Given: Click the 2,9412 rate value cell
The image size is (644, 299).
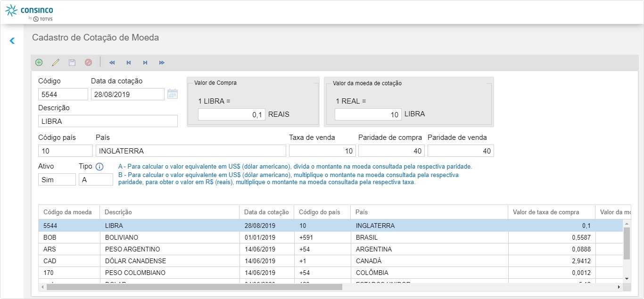Looking at the screenshot, I should [552, 261].
